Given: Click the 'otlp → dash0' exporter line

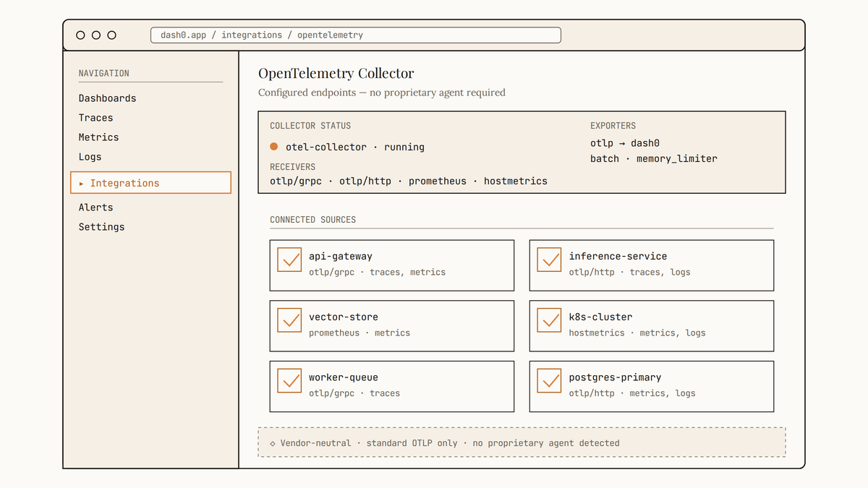Looking at the screenshot, I should pyautogui.click(x=625, y=143).
